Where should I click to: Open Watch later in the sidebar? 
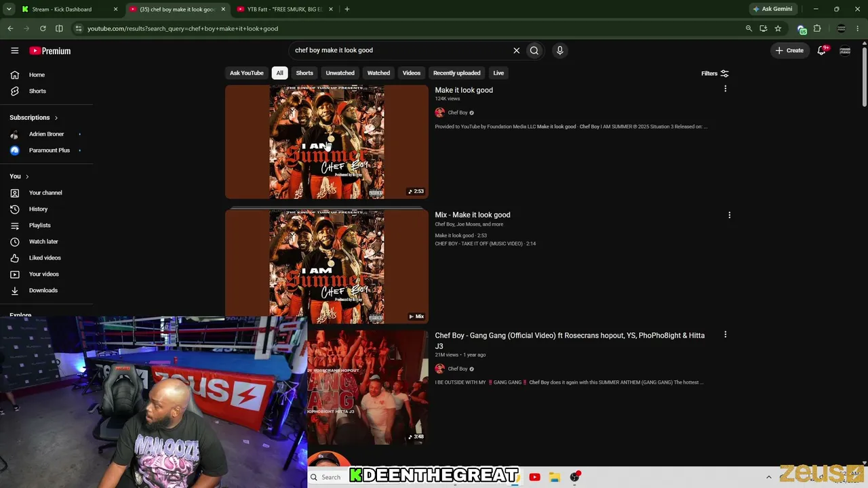43,241
